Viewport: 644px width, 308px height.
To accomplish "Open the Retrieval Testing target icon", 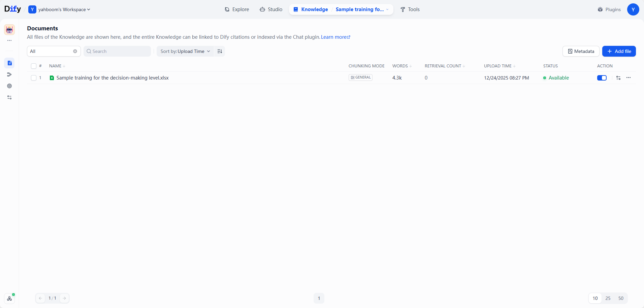I will 9,86.
